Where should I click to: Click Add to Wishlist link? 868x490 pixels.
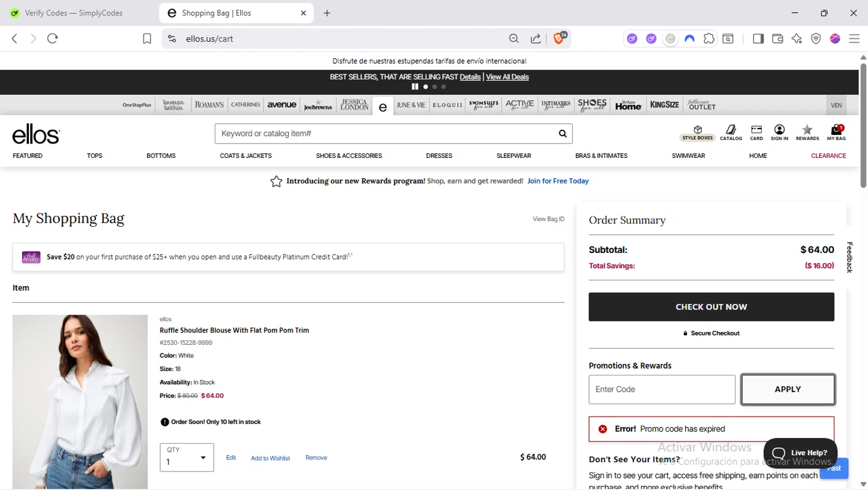(270, 458)
